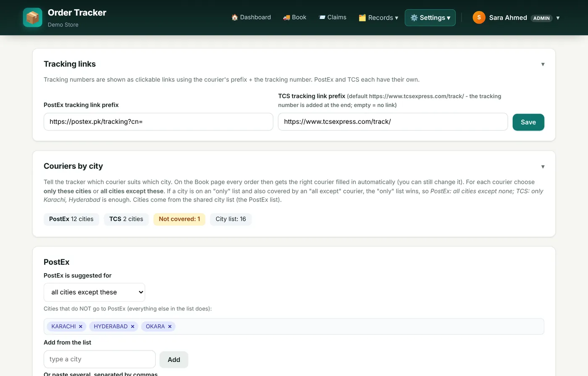Click the ADMIN role badge
The image size is (588, 376).
[541, 18]
